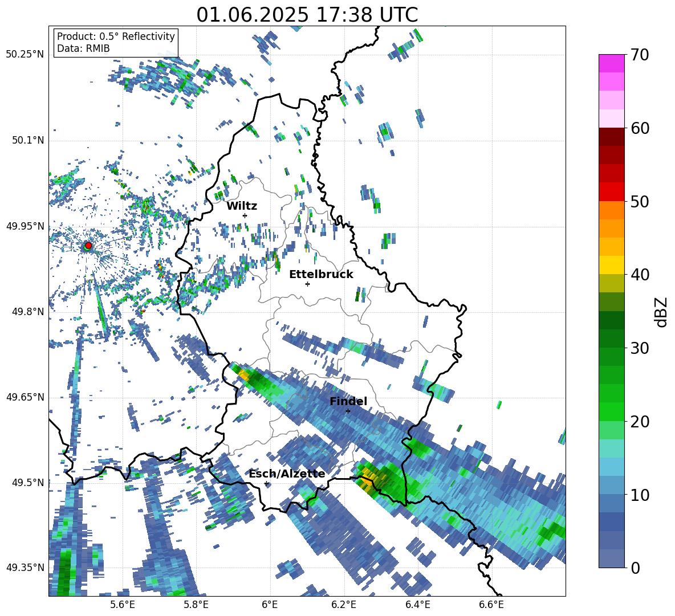Click the 70 value on colorbar

pyautogui.click(x=640, y=55)
